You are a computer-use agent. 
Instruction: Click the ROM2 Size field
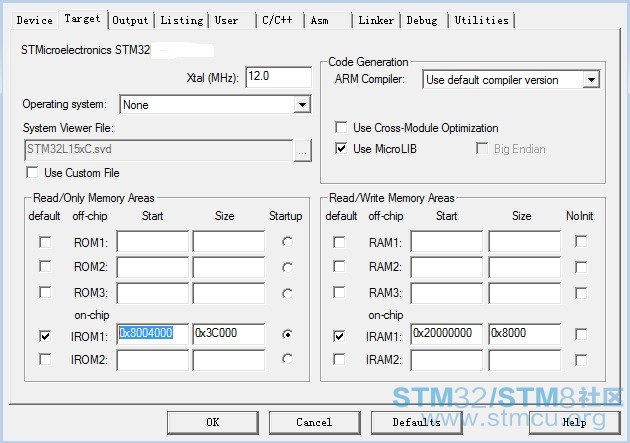click(x=229, y=267)
